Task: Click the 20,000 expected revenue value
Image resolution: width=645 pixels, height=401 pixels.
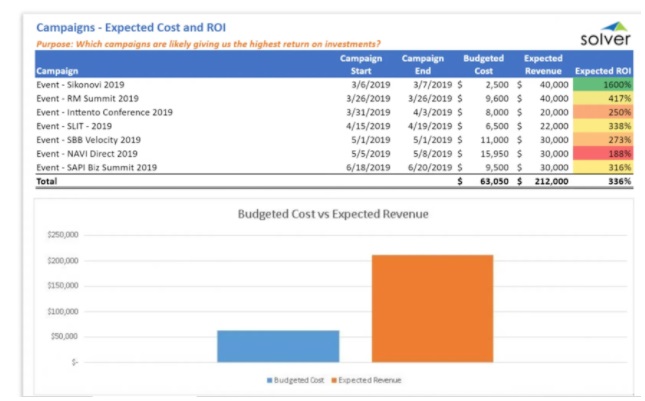Action: coord(554,112)
